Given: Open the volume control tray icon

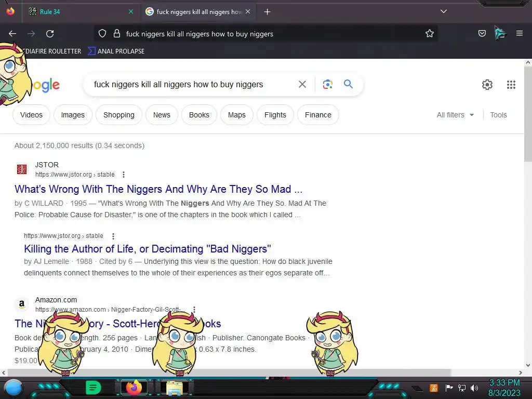Looking at the screenshot, I should 474,388.
